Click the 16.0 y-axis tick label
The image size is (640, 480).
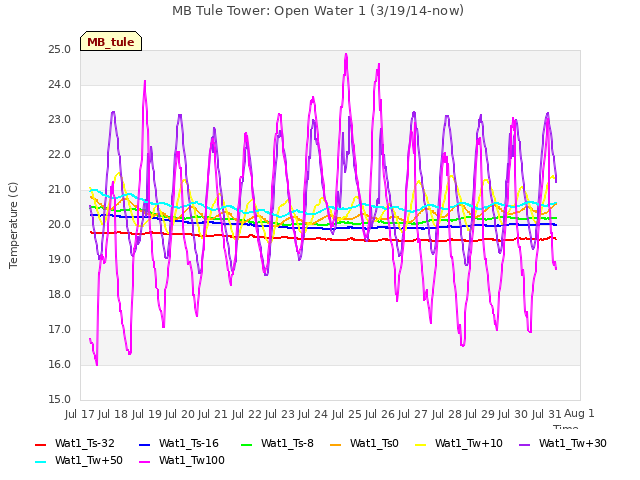60,365
